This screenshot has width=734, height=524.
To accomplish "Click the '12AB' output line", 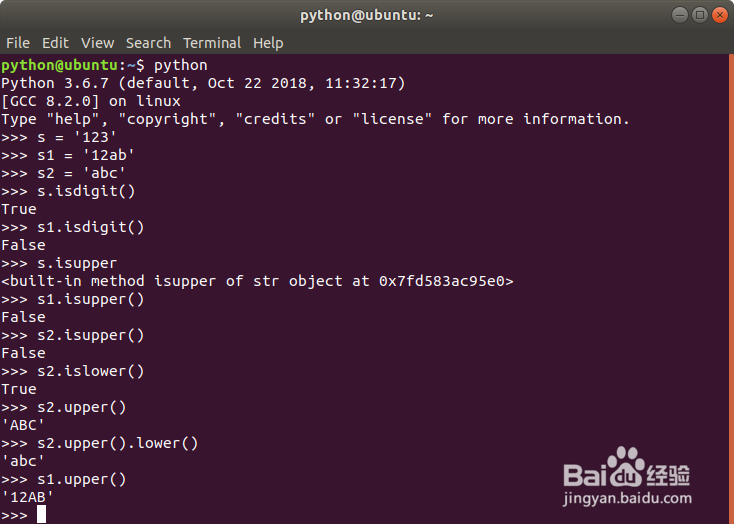I will [28, 497].
